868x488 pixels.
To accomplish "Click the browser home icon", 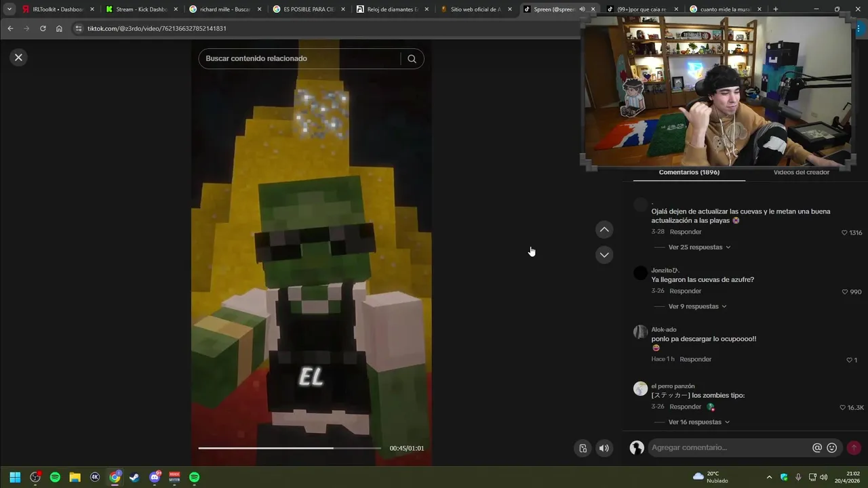I will click(59, 28).
